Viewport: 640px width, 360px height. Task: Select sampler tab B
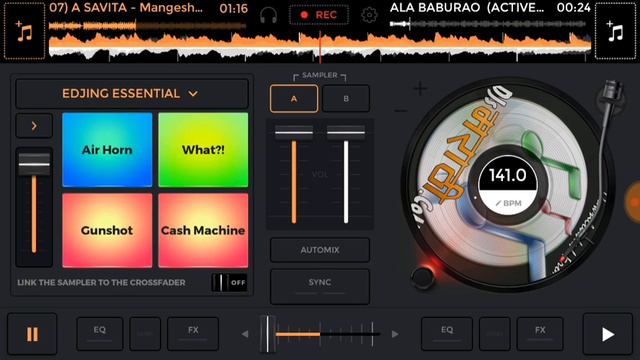coord(346,99)
